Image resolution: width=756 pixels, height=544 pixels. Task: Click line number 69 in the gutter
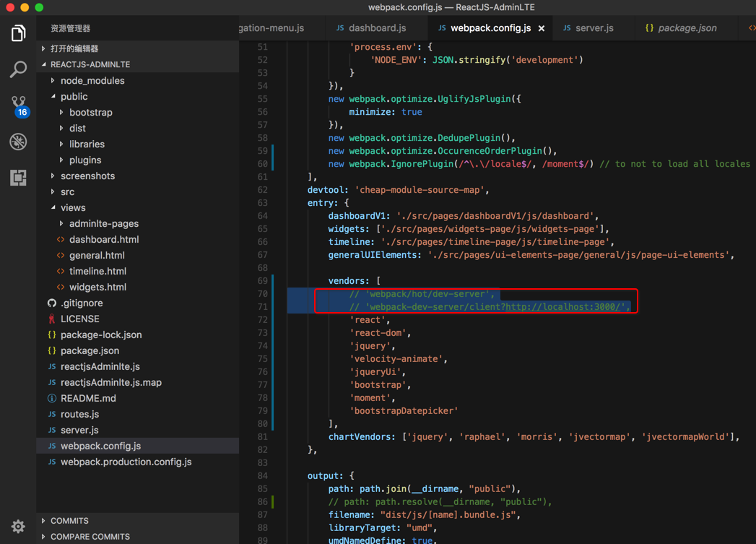click(x=262, y=281)
